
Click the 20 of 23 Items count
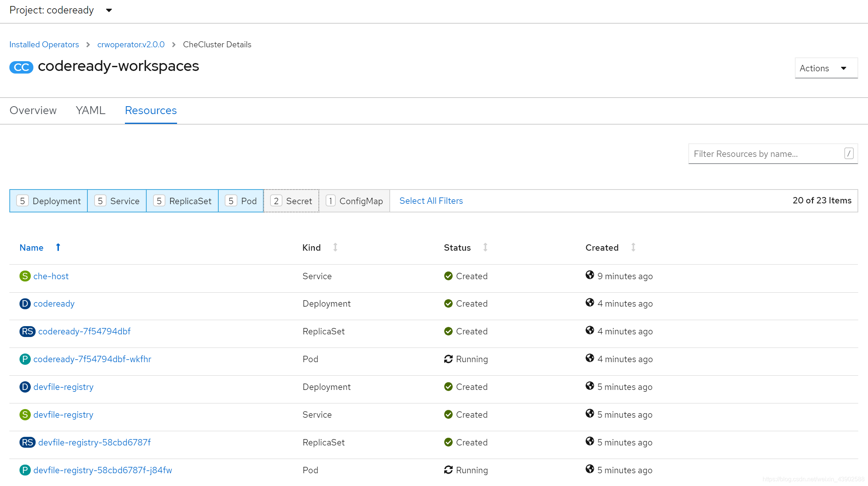(822, 200)
